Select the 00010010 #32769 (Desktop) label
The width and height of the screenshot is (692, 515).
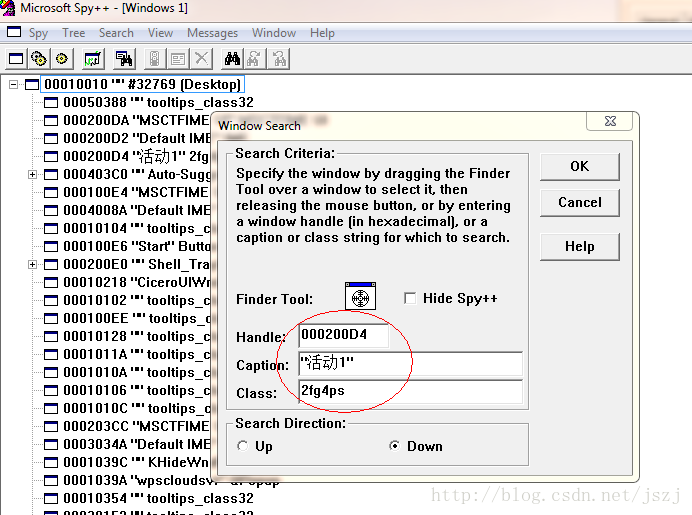pos(142,84)
